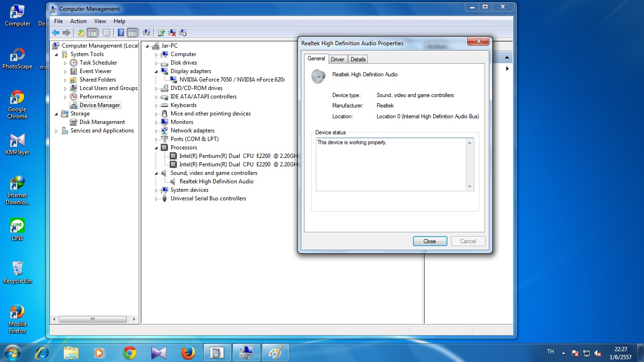Select the Google Chrome desktop shortcut

pos(17,105)
